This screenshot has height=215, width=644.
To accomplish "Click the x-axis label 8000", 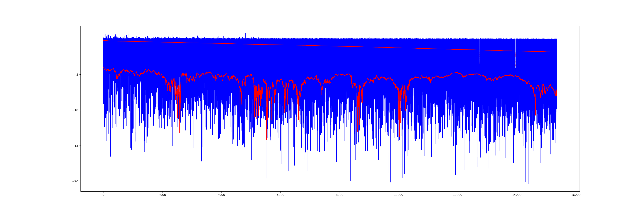I will [x=340, y=195].
